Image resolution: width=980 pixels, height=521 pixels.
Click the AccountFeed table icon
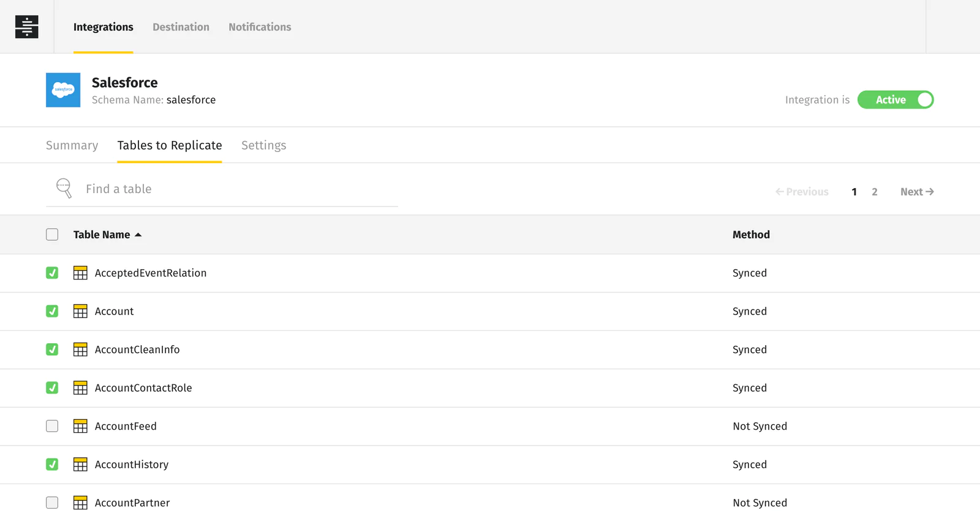(80, 426)
